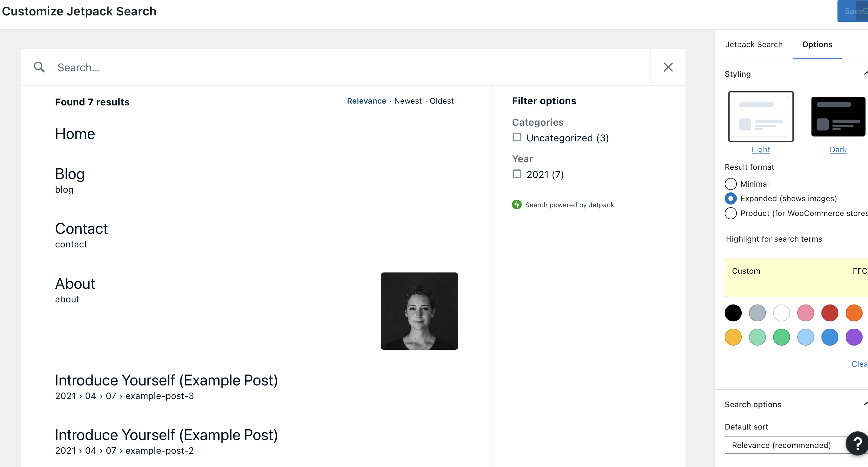Collapse the Search options section
This screenshot has width=868, height=467.
(x=865, y=404)
